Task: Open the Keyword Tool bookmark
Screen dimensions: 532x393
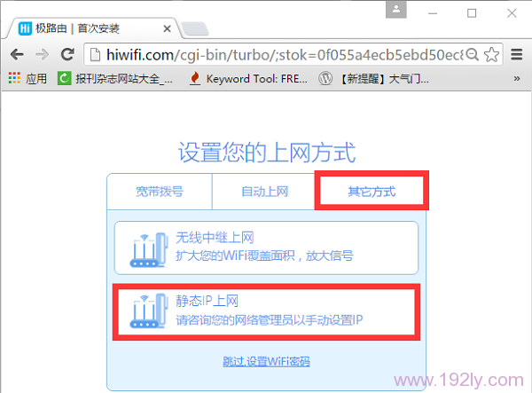Action: click(246, 78)
